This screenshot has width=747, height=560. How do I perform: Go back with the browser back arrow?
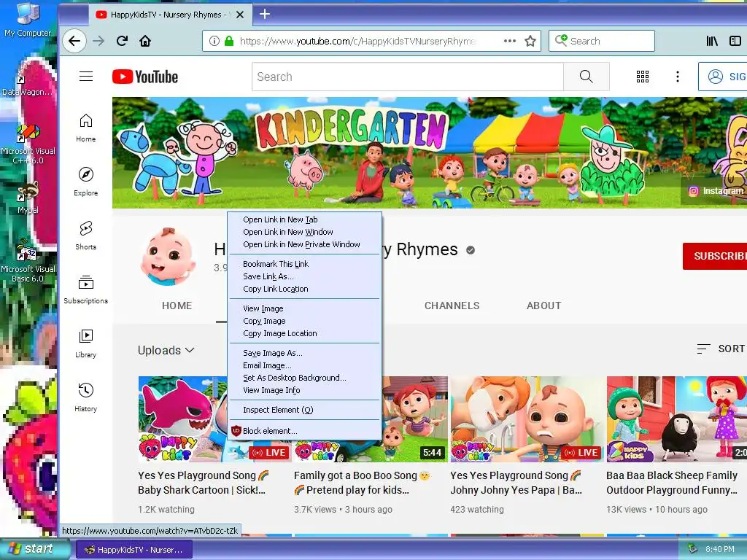(x=74, y=41)
